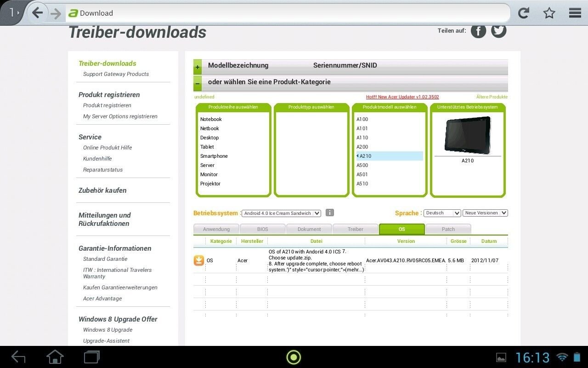Screen dimensions: 588x368
Task: Click the A210 tablet thumbnail image
Action: click(468, 135)
